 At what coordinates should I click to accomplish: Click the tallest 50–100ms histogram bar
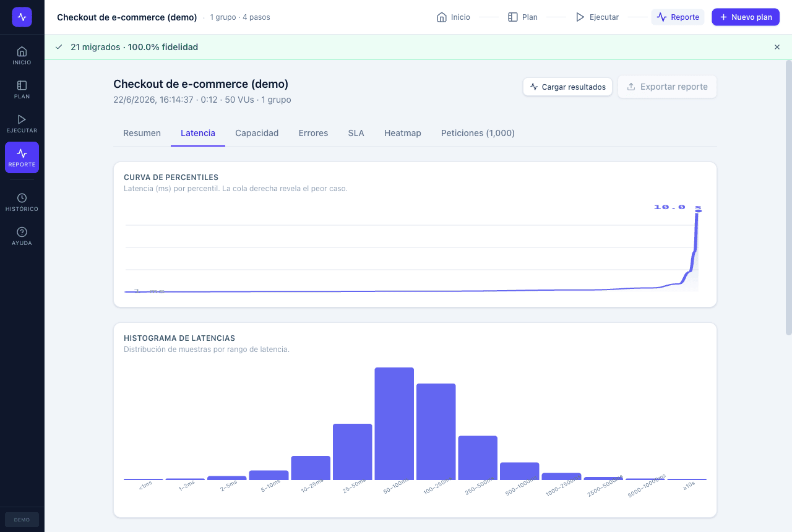tap(394, 424)
